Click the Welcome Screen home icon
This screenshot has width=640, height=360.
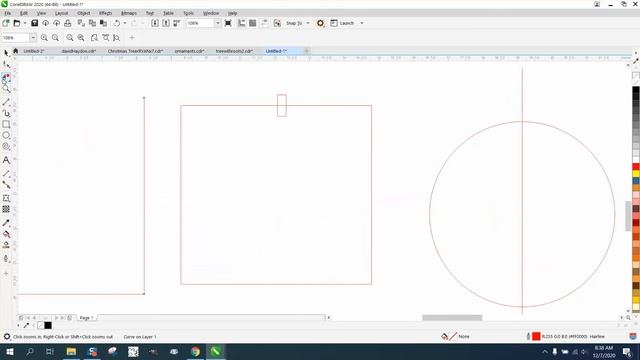[16, 51]
